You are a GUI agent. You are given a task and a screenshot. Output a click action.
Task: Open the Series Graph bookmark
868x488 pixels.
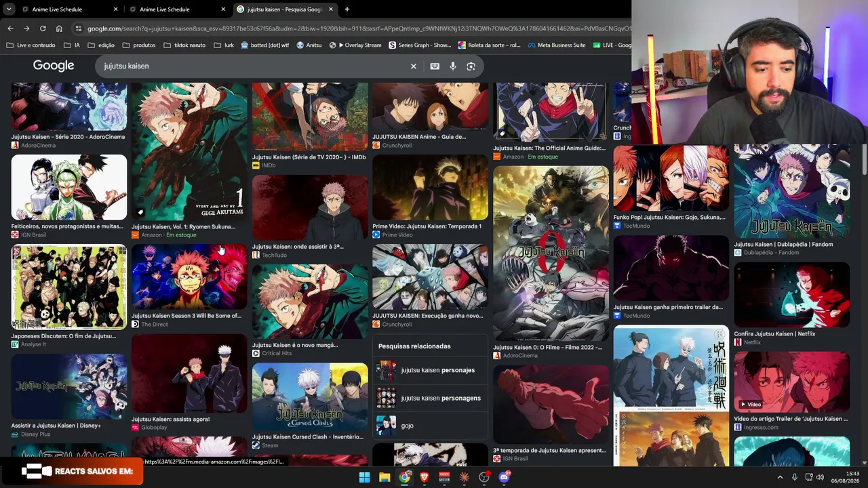[x=420, y=45]
